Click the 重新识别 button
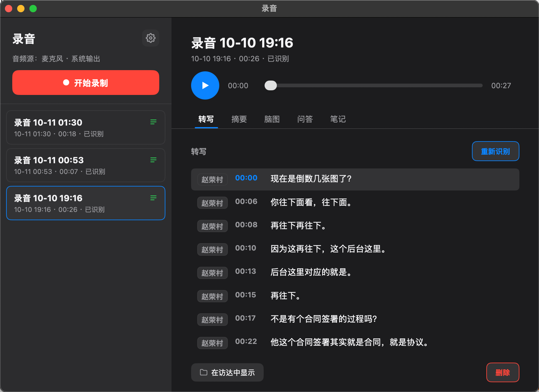Screen dimensions: 539x392 496,151
